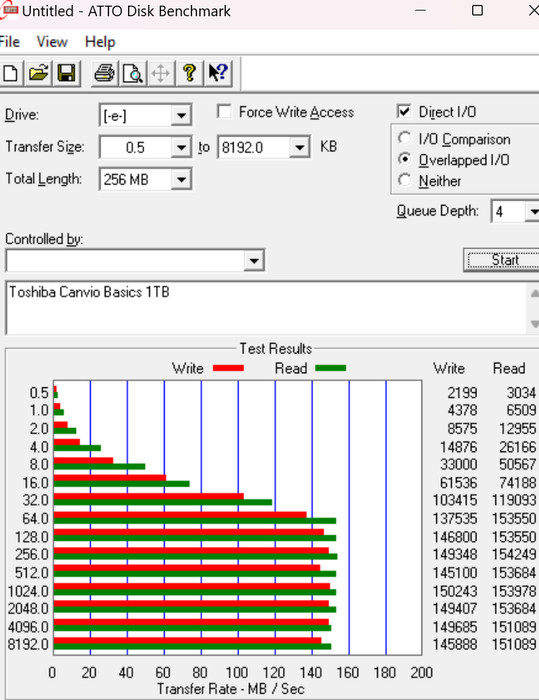Uncheck the Direct I/O checkbox
Viewport: 539px width, 700px height.
404,111
